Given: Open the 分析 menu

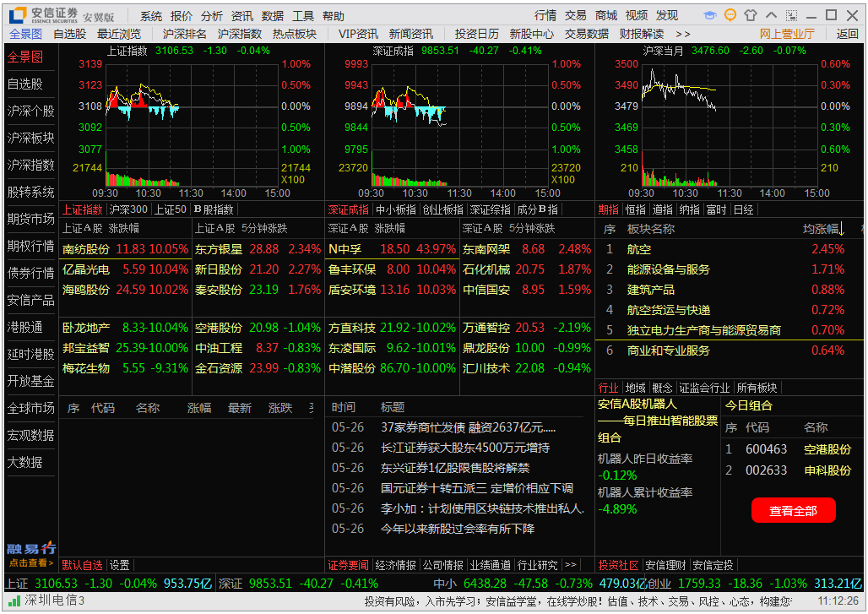Looking at the screenshot, I should 211,16.
